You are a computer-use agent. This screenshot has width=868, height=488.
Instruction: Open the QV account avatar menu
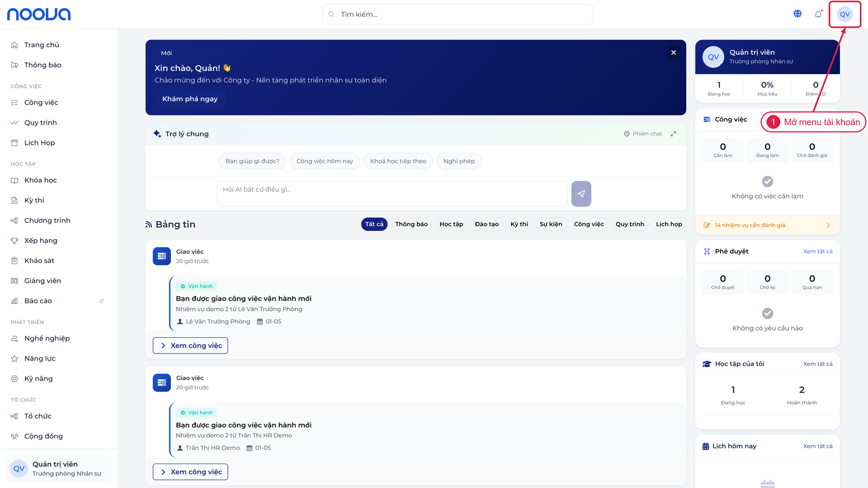pos(845,14)
